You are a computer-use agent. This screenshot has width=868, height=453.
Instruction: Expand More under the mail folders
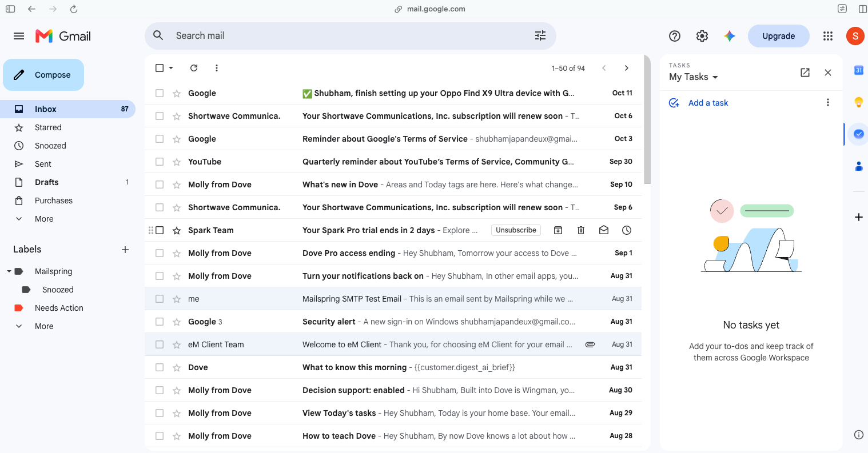44,219
